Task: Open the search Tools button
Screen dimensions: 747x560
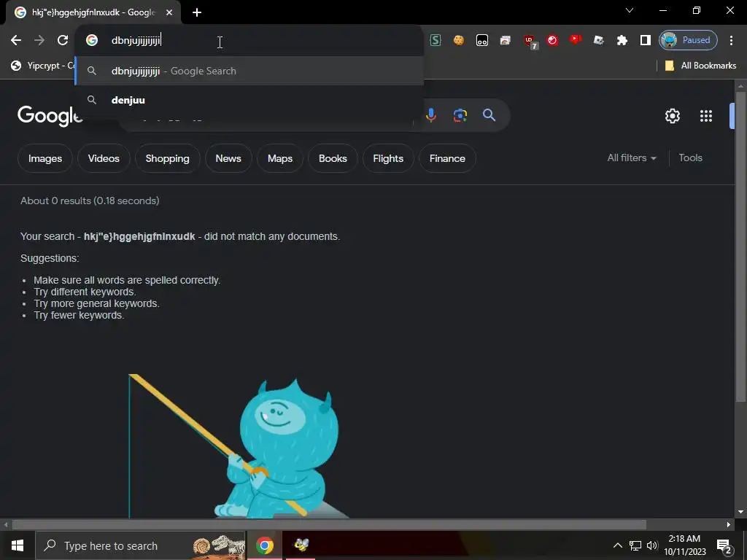Action: pos(690,158)
